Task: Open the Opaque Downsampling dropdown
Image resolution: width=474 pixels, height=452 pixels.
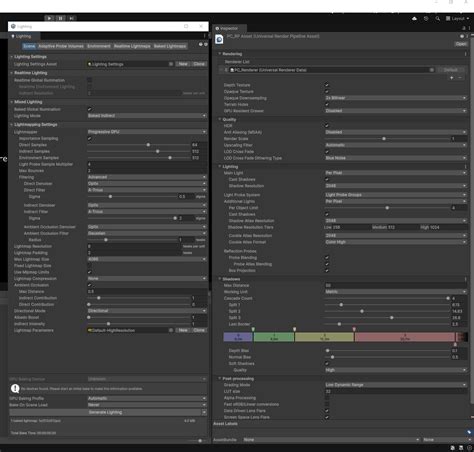Action: (396, 98)
